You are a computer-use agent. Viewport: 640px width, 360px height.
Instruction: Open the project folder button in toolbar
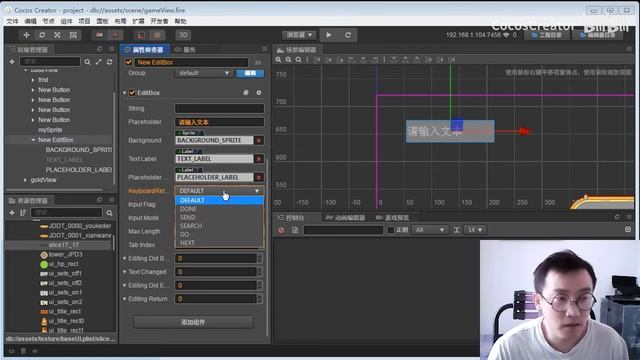[x=547, y=35]
